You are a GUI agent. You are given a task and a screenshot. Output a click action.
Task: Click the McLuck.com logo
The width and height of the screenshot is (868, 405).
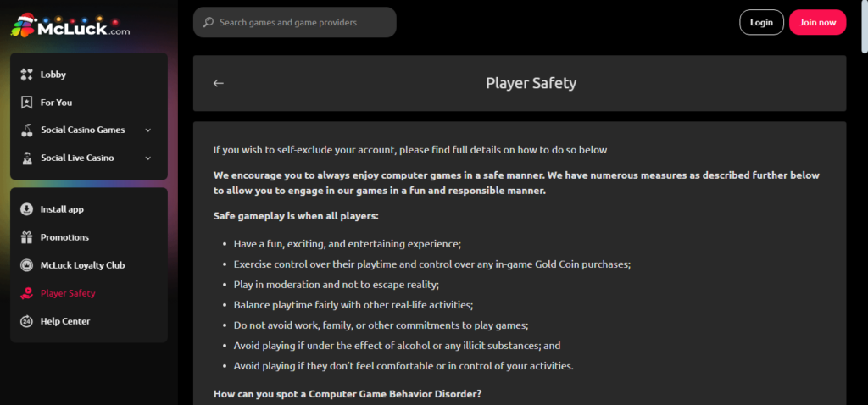click(x=70, y=25)
